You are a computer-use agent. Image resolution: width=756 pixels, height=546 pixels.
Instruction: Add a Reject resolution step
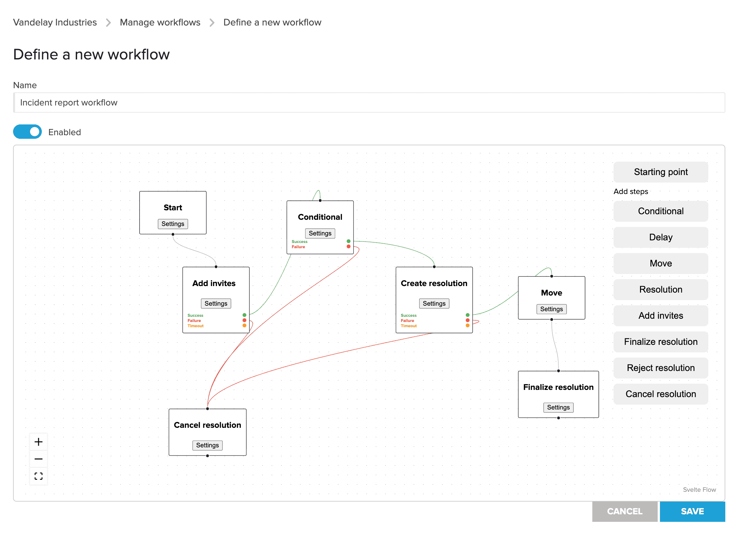[x=660, y=368]
